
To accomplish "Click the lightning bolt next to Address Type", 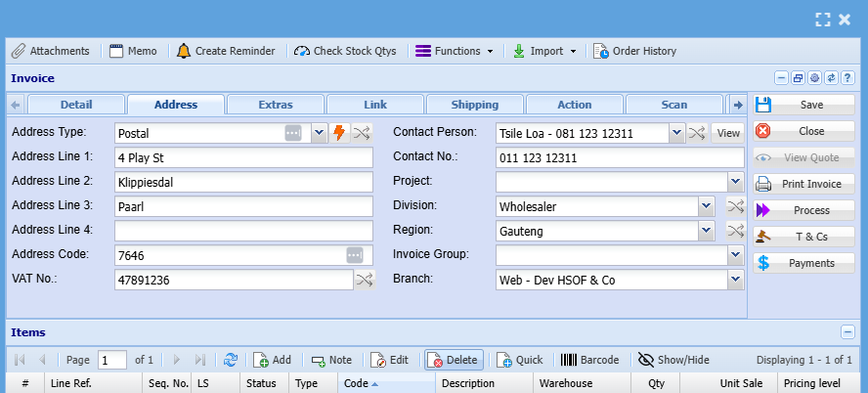I will pos(340,133).
